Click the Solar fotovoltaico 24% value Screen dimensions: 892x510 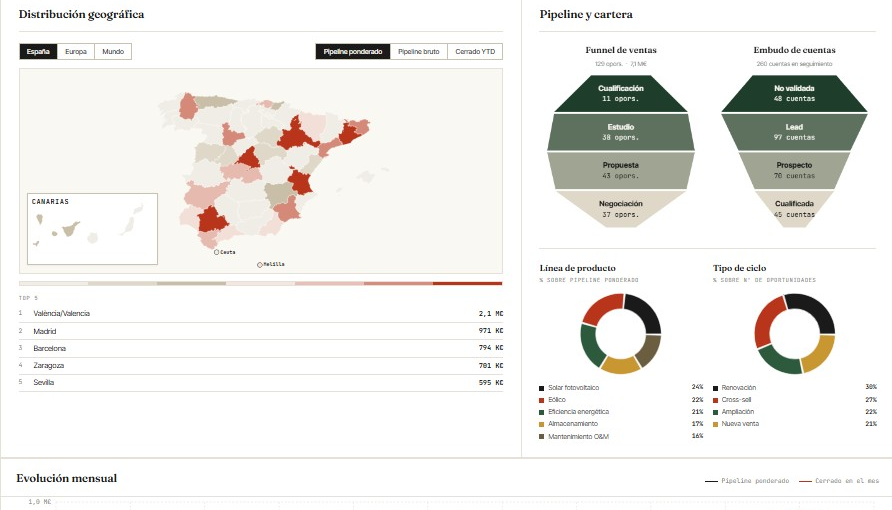(697, 387)
